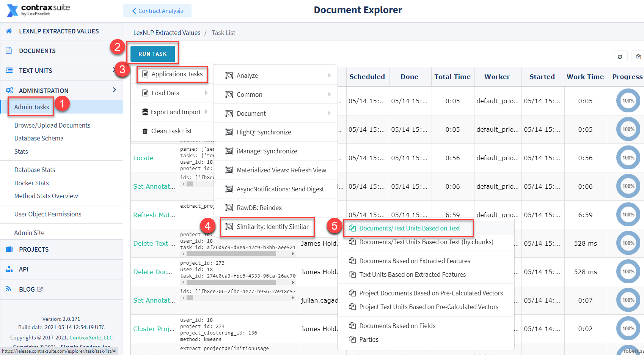This screenshot has height=355, width=644.
Task: Sort by the Worker column header
Action: 497,77
